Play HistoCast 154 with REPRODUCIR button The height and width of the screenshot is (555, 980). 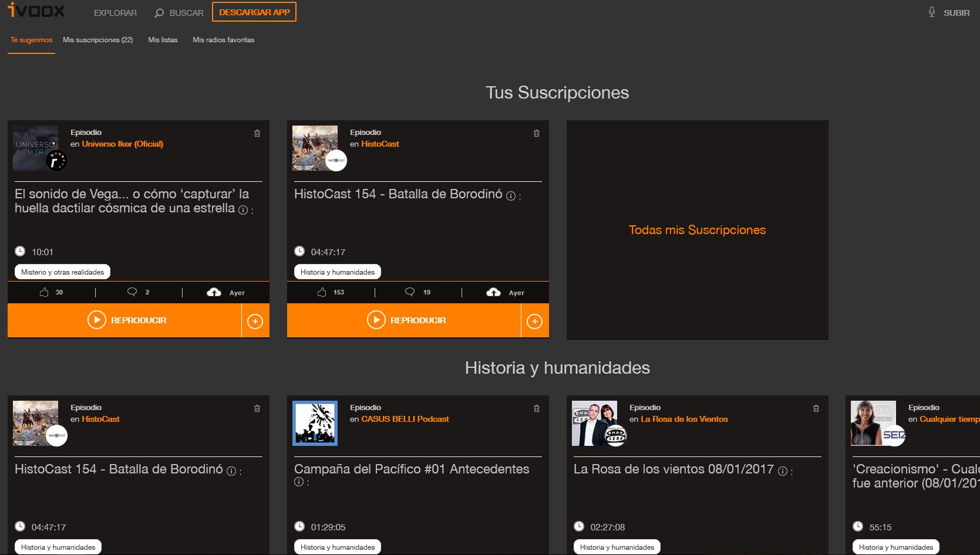[x=404, y=320]
